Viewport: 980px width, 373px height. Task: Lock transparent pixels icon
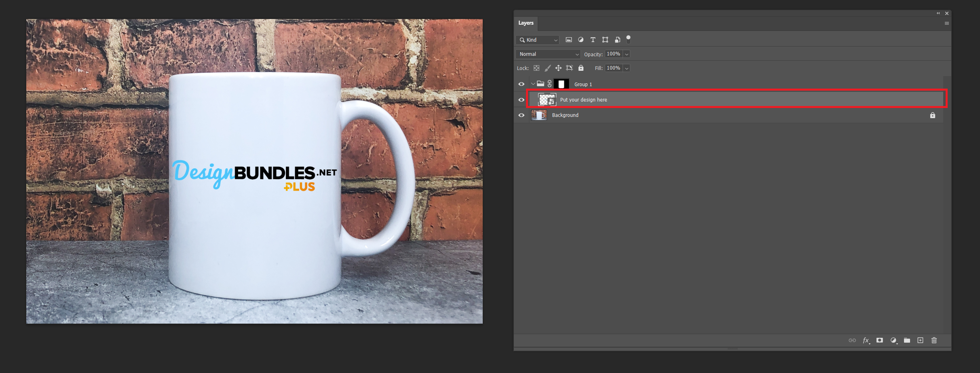[x=536, y=68]
